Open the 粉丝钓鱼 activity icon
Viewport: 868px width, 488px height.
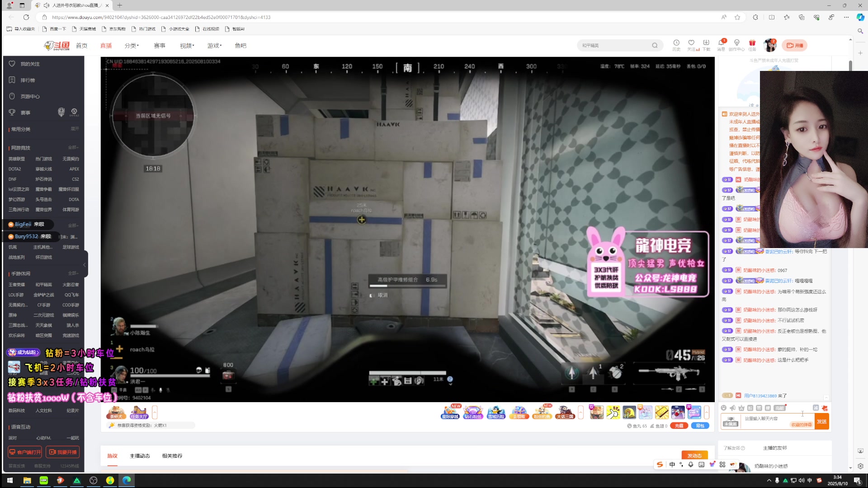click(542, 412)
